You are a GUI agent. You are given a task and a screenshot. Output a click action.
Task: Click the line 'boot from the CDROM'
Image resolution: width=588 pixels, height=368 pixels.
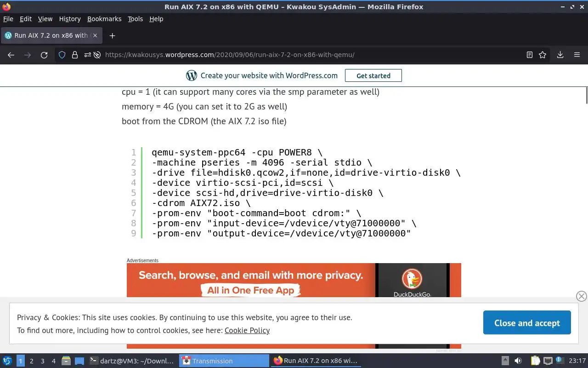(x=204, y=121)
